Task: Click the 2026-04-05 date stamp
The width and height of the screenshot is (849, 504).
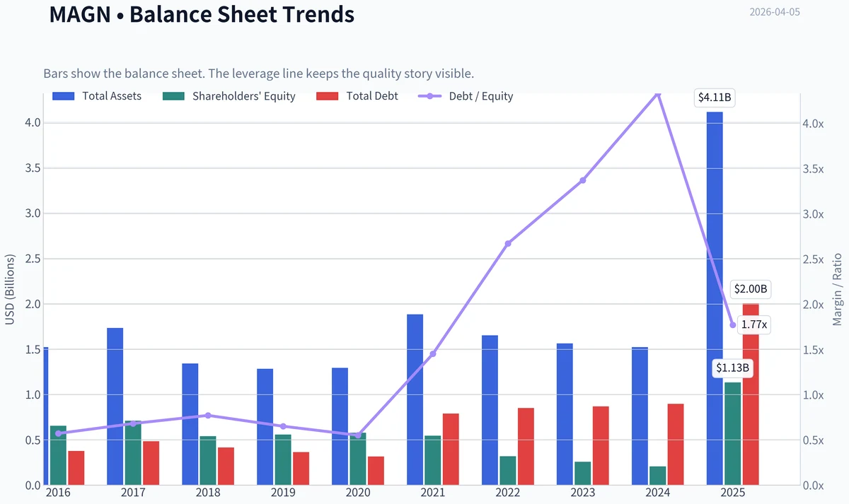Action: [775, 12]
